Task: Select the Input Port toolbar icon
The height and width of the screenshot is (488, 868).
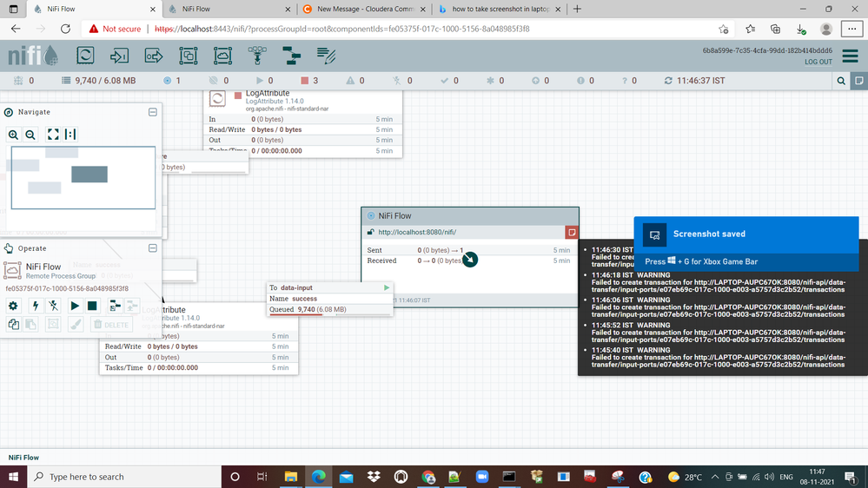Action: click(119, 56)
